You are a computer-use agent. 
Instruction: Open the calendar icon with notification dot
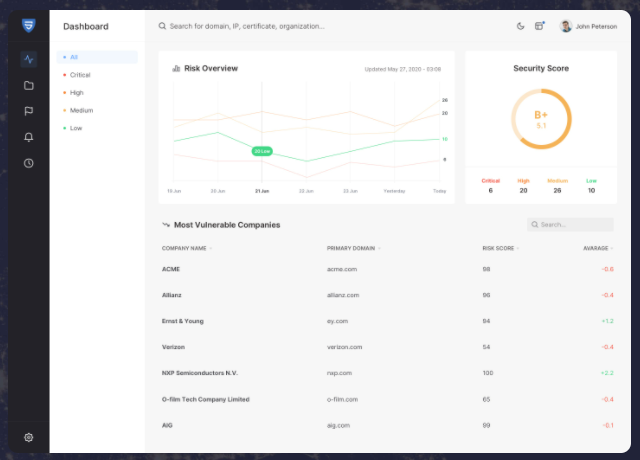click(x=540, y=26)
